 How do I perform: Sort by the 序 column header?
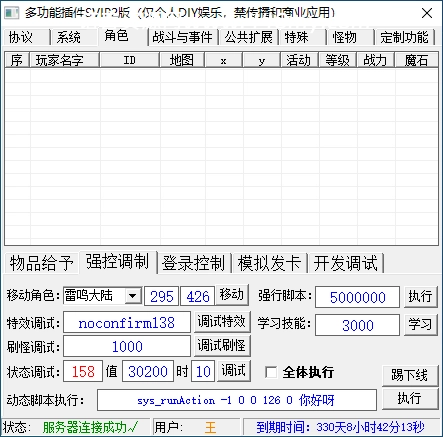tap(17, 60)
